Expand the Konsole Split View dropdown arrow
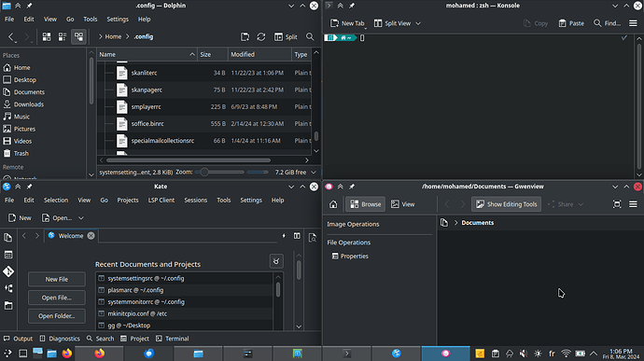Screen dimensions: 644x361 point(418,23)
